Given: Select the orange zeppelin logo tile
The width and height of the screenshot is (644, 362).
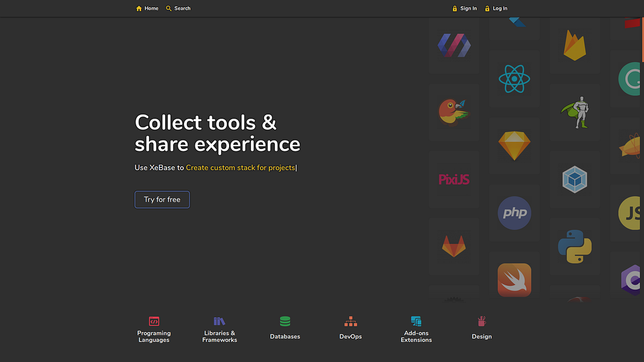Looking at the screenshot, I should 627,146.
